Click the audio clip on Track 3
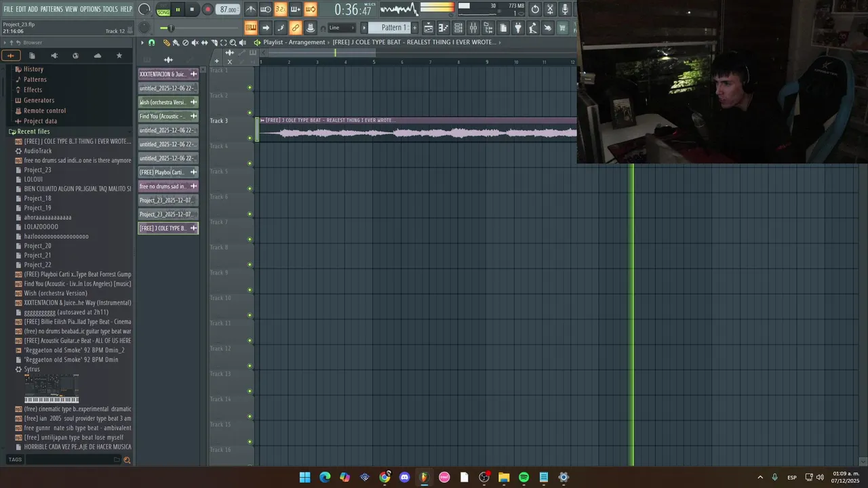 416,129
